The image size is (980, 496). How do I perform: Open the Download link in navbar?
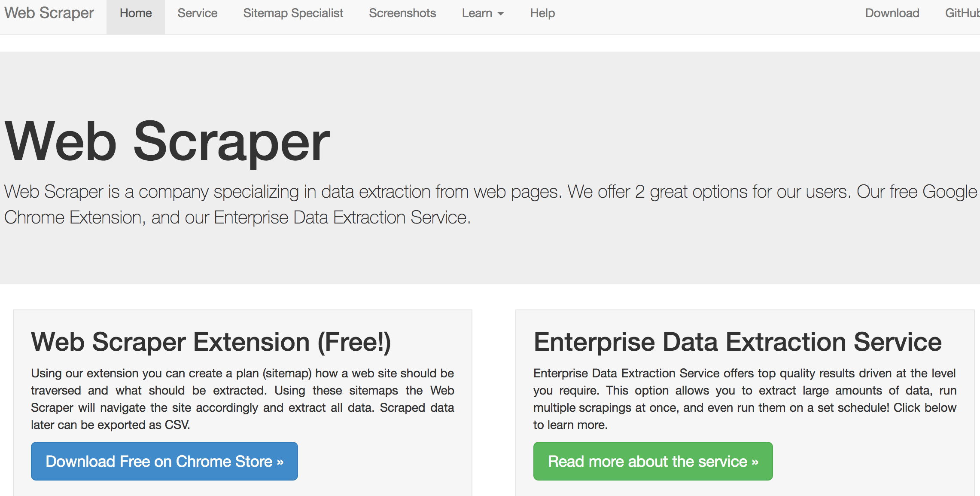coord(892,13)
